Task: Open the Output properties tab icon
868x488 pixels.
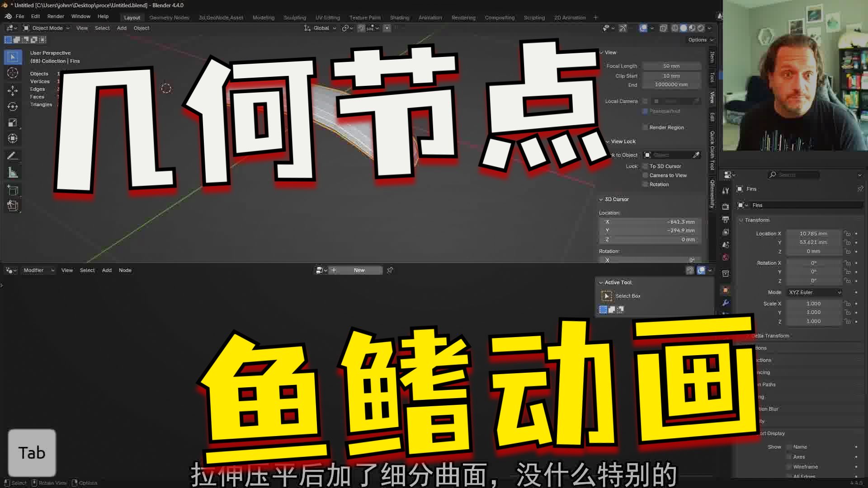Action: point(726,219)
